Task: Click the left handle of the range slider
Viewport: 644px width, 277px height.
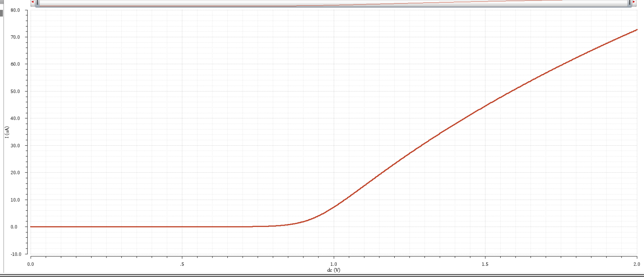Action: tap(37, 3)
